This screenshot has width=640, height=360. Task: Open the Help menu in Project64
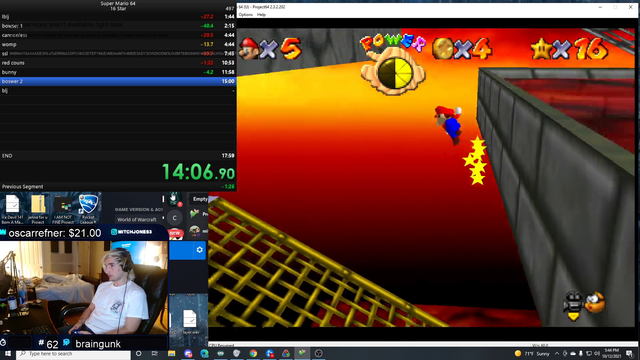(x=261, y=15)
